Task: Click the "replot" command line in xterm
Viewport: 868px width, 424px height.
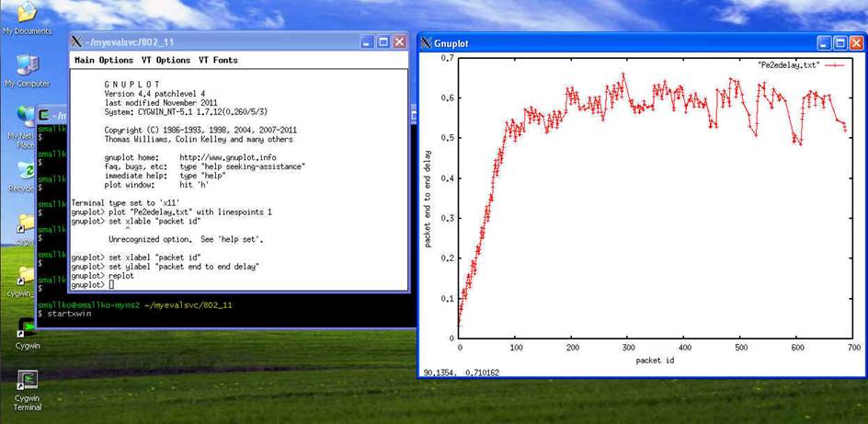Action: 102,275
